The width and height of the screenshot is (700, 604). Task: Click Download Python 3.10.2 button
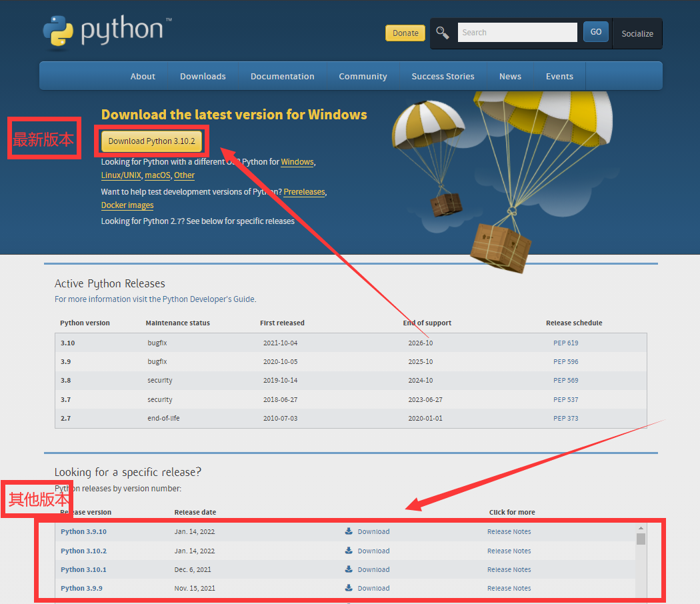tap(152, 141)
